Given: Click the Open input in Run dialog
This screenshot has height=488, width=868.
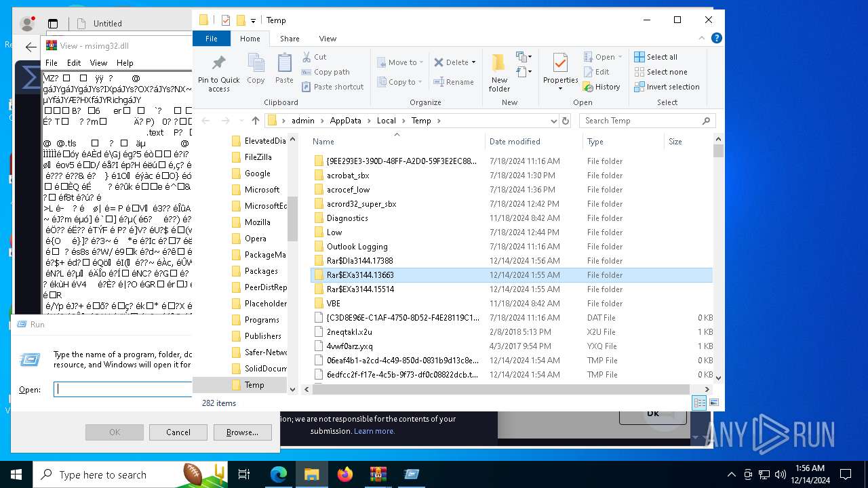Looking at the screenshot, I should pos(122,389).
